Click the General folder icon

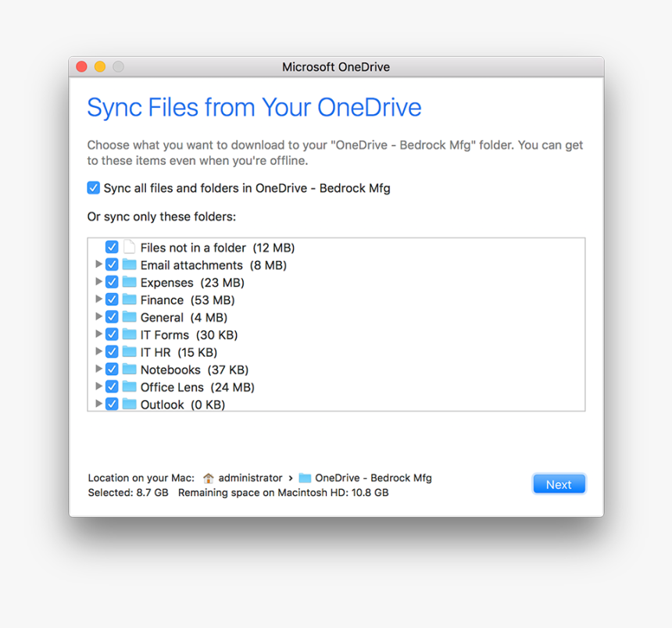coord(129,316)
